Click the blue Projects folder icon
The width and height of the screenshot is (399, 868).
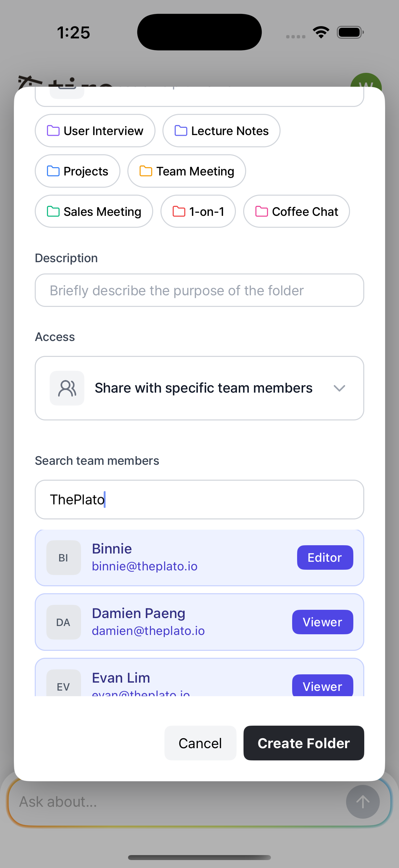tap(53, 171)
